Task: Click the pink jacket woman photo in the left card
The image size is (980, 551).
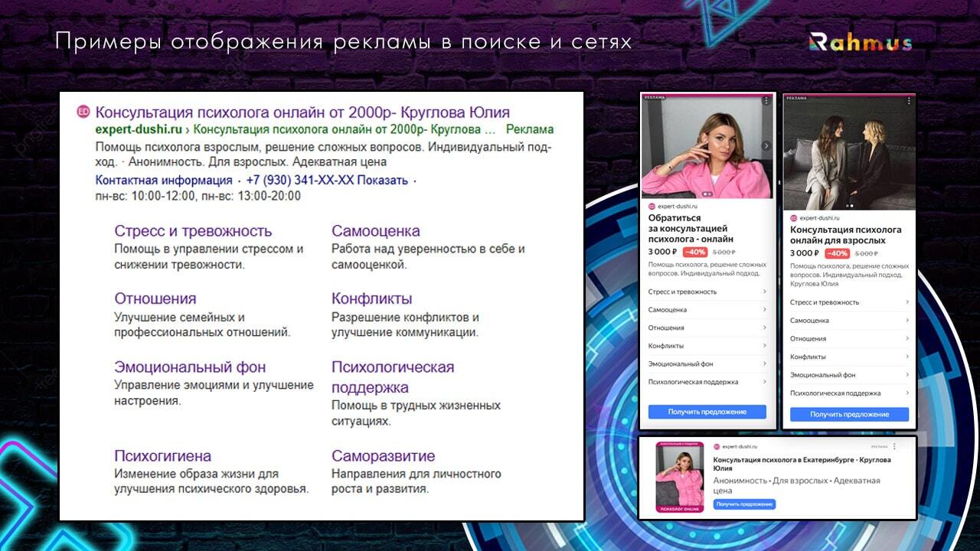Action: click(x=708, y=148)
